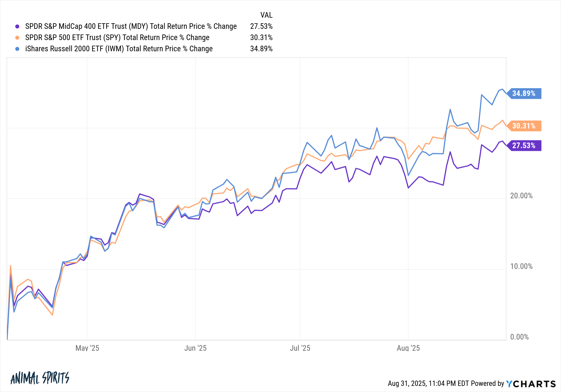561x392 pixels.
Task: Click the blue IWM legend dot
Action: [x=17, y=49]
